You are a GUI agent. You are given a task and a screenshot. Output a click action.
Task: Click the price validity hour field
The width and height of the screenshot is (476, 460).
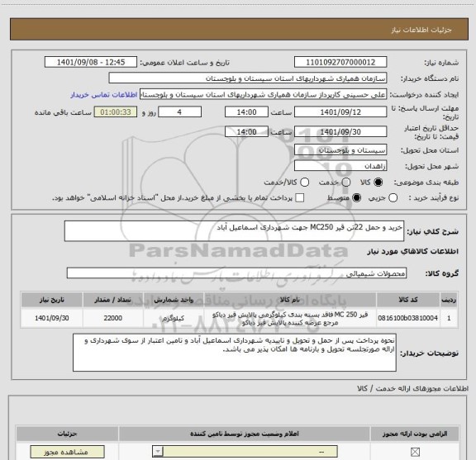click(246, 132)
